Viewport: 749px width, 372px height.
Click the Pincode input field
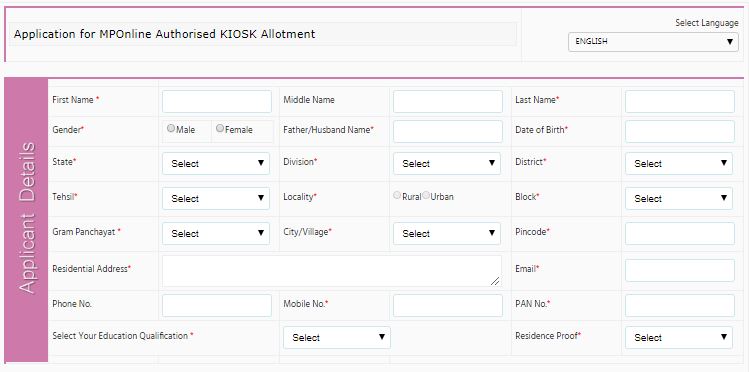(x=680, y=233)
